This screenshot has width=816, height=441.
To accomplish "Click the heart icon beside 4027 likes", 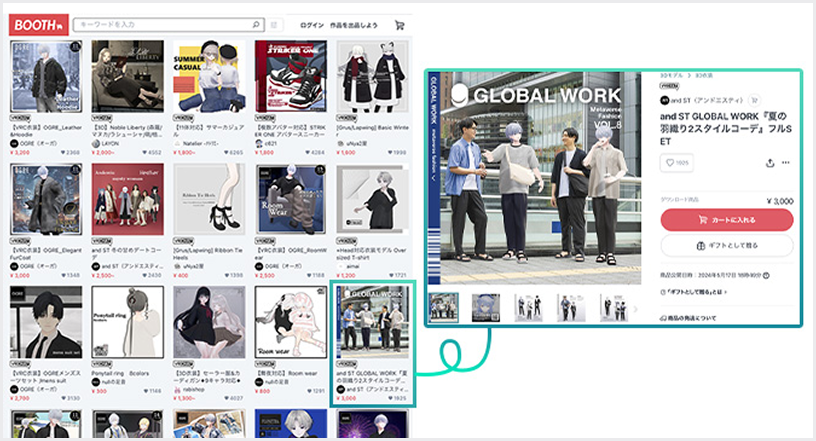I will 226,398.
